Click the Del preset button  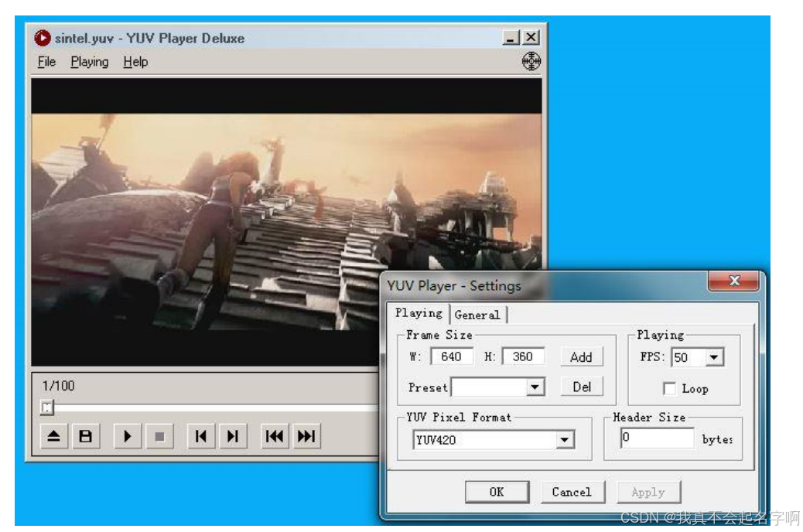click(x=581, y=387)
